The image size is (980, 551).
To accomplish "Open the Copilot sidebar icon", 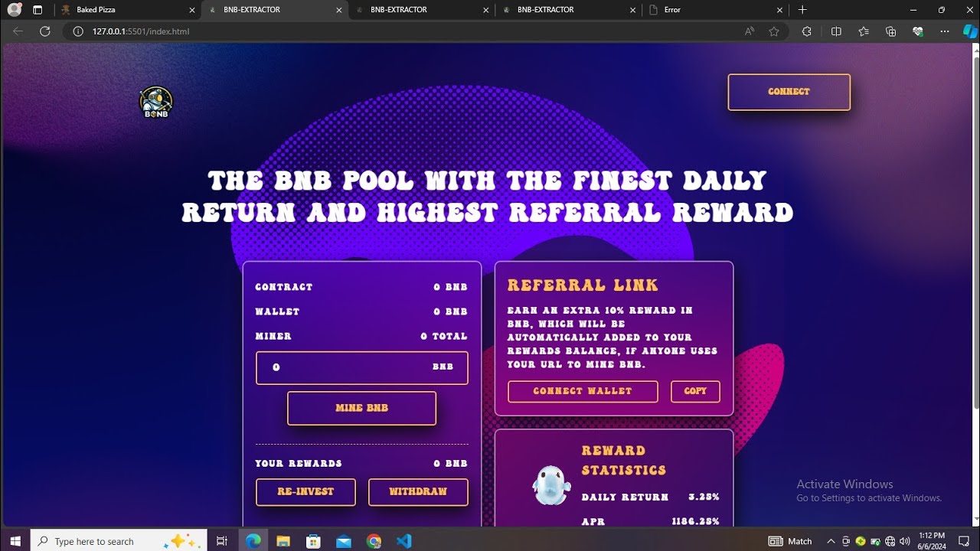I will coord(969,31).
